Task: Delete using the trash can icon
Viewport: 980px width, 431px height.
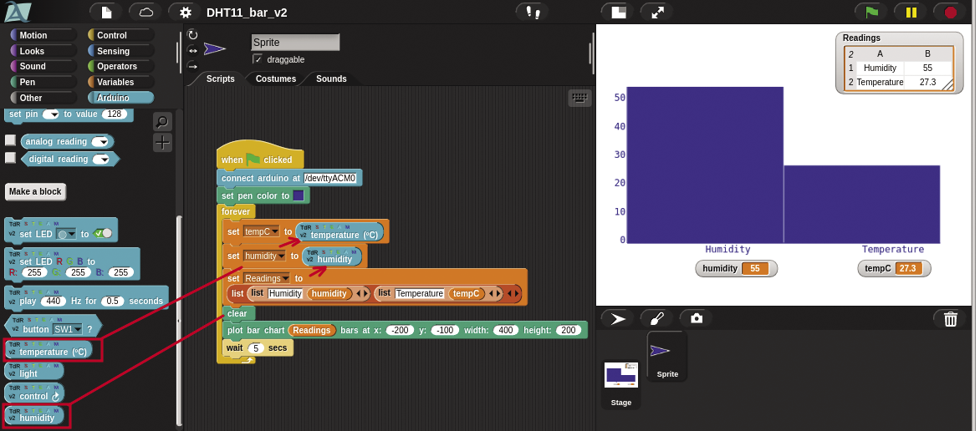Action: 950,318
